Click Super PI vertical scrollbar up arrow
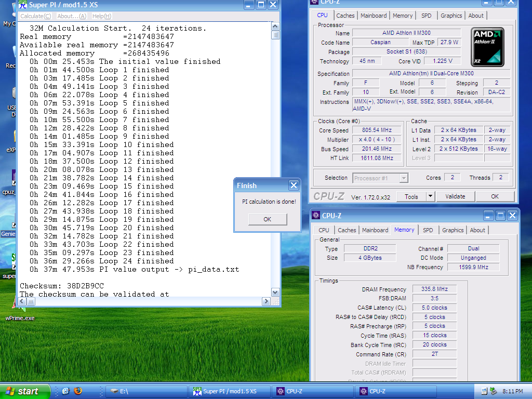The image size is (532, 399). pyautogui.click(x=275, y=26)
